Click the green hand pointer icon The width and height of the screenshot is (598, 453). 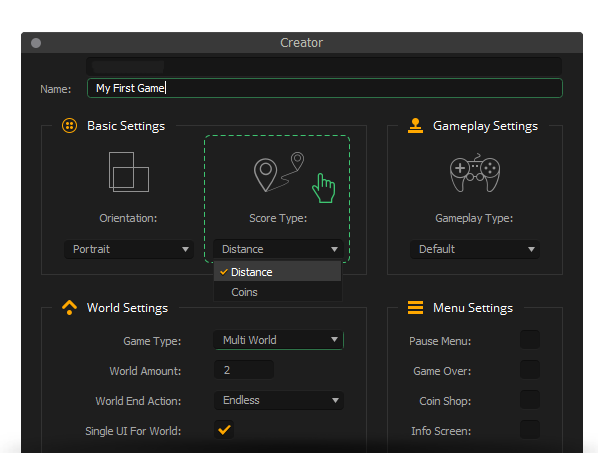pyautogui.click(x=324, y=188)
